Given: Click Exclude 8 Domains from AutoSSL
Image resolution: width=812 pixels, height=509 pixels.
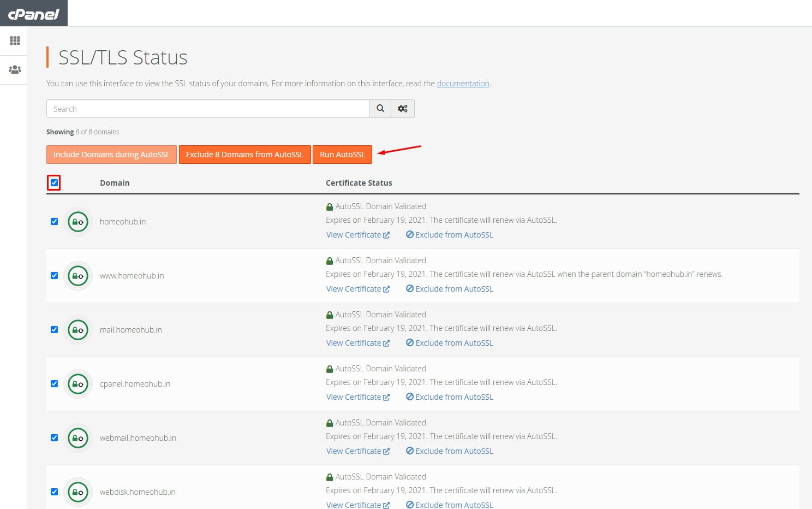Looking at the screenshot, I should (244, 155).
